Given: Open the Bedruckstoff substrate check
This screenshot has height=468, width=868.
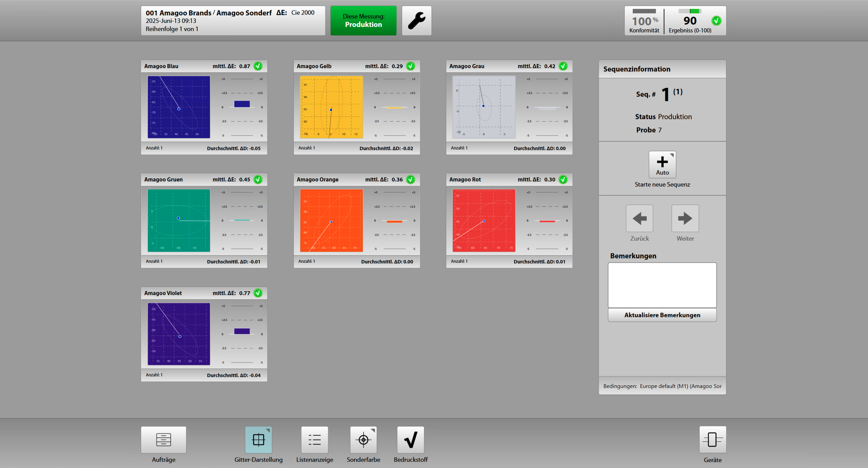Looking at the screenshot, I should click(x=411, y=439).
